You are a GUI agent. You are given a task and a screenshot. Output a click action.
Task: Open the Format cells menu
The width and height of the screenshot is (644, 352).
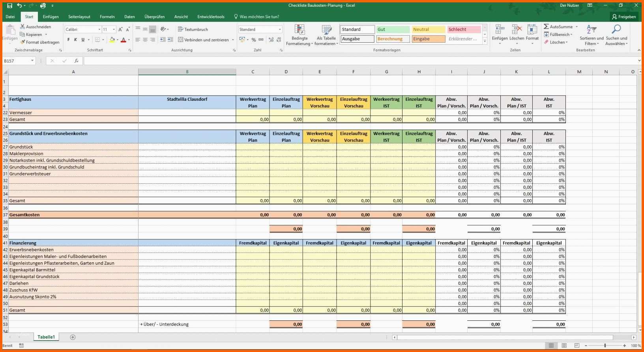point(532,35)
